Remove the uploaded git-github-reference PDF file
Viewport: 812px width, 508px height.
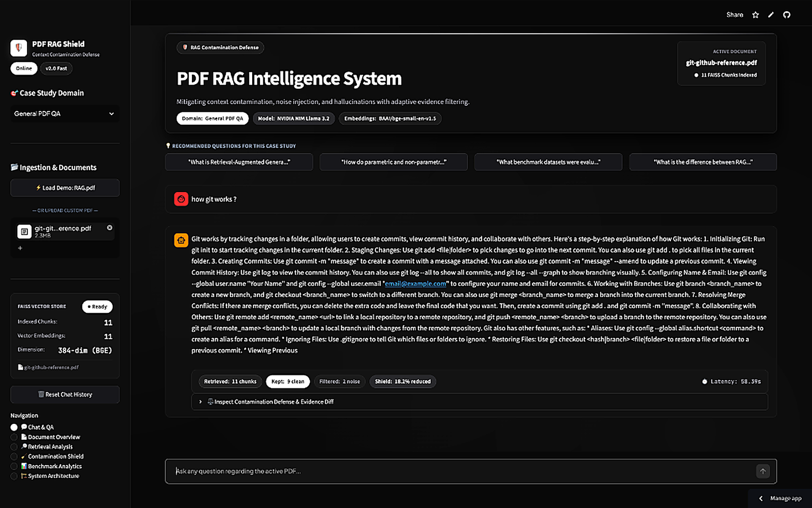pos(109,228)
